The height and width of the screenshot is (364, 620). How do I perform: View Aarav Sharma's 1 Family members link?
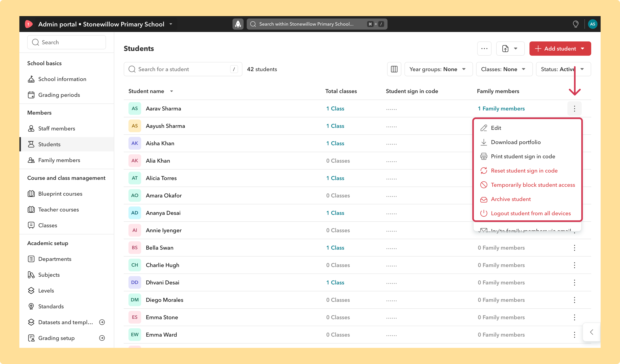point(501,108)
